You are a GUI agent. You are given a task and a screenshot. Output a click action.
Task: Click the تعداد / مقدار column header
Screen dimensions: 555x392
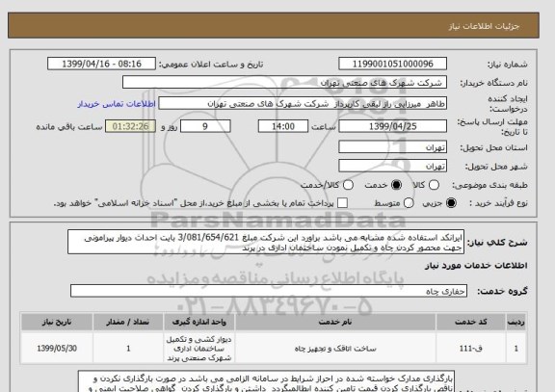pos(128,322)
